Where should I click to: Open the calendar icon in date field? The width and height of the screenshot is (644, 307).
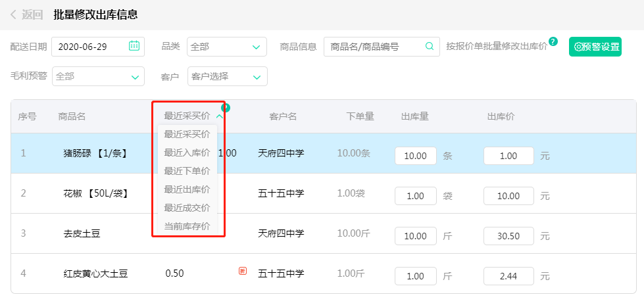point(134,45)
